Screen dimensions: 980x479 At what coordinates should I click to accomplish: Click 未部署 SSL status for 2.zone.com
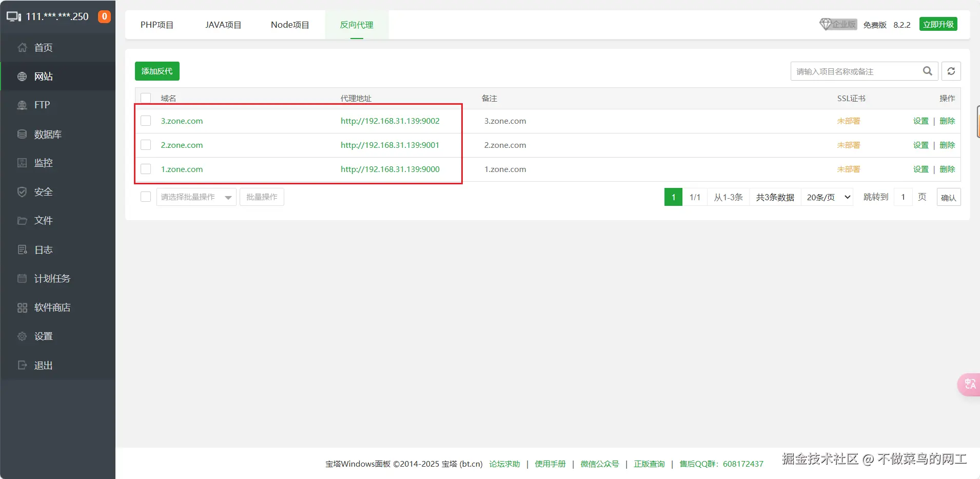pos(849,145)
